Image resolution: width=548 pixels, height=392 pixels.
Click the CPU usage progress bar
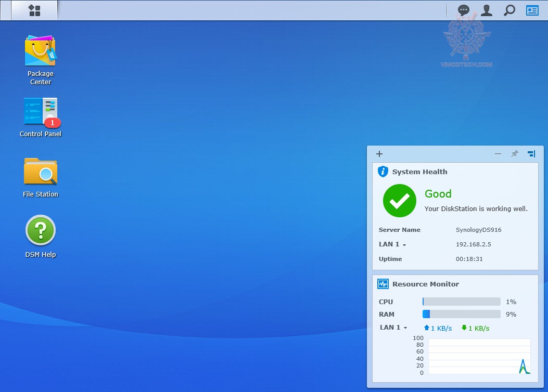tap(461, 302)
